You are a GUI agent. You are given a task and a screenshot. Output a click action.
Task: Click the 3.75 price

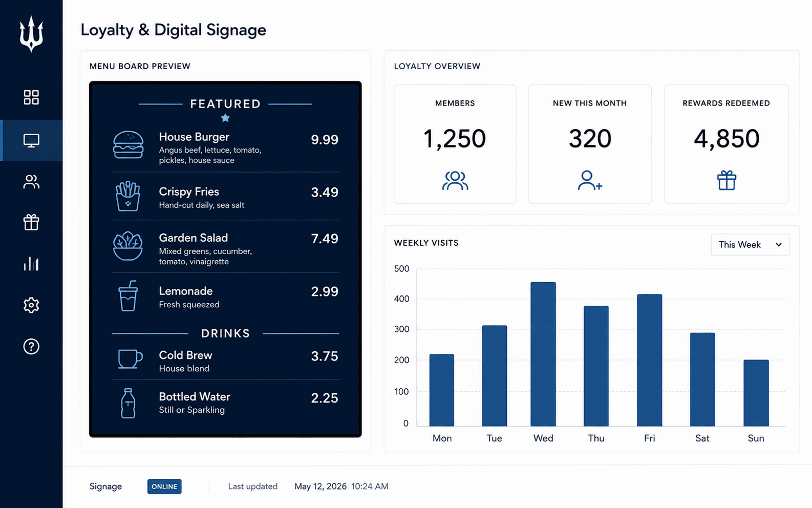[325, 356]
